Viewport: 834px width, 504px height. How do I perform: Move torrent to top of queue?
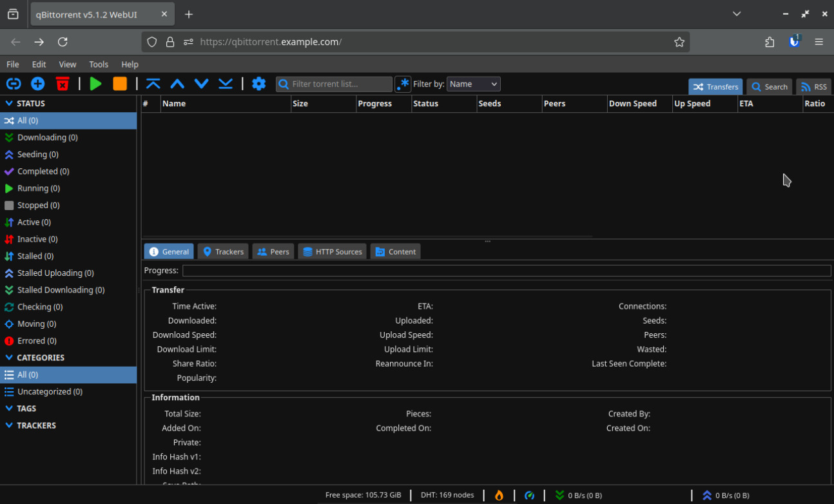(153, 84)
